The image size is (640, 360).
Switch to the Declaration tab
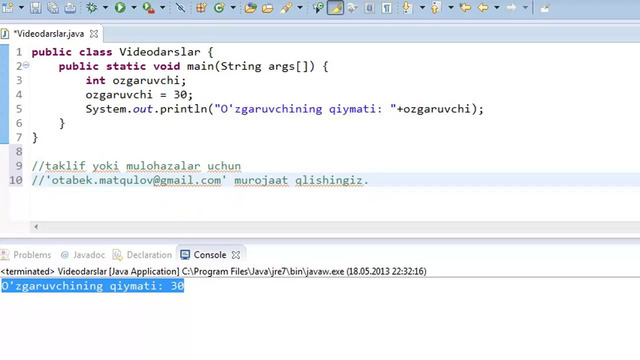pyautogui.click(x=142, y=255)
